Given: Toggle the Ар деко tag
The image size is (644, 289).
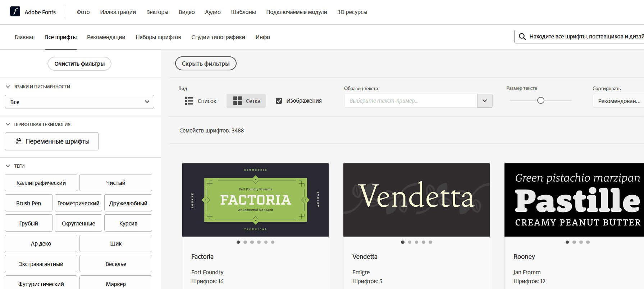Looking at the screenshot, I should click(x=41, y=243).
